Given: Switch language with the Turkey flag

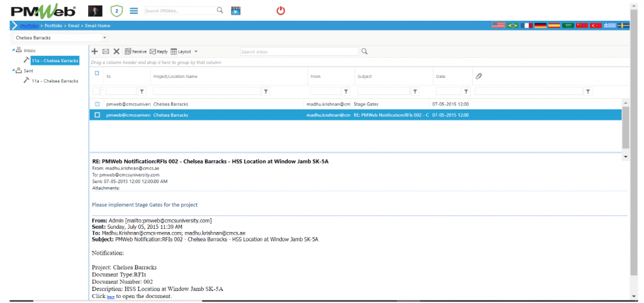Looking at the screenshot, I should pyautogui.click(x=596, y=25).
